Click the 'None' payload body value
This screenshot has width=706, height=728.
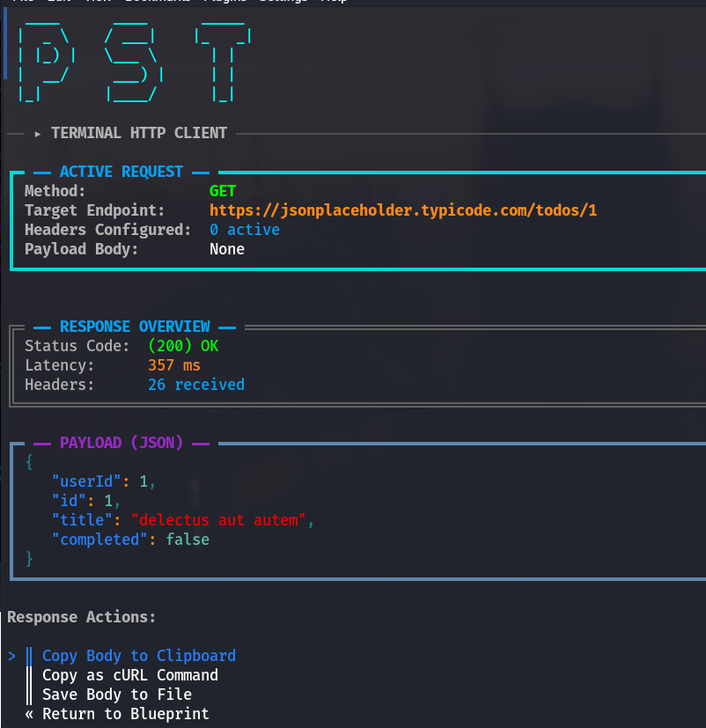pos(227,249)
